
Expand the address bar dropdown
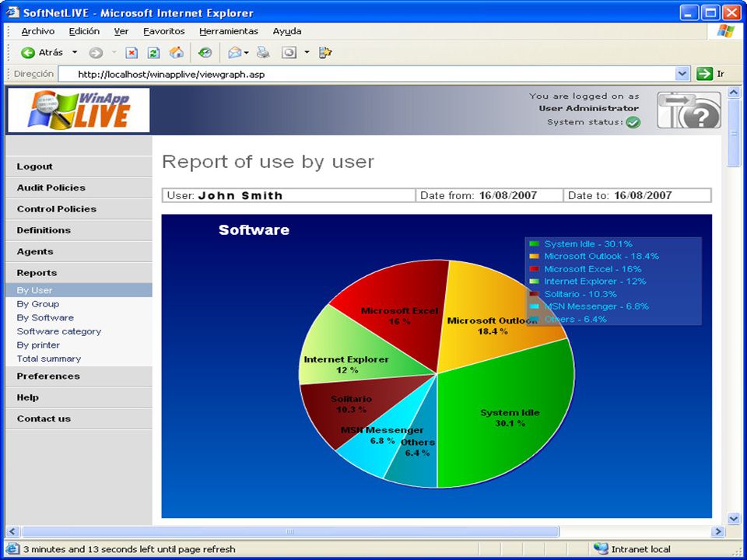[682, 74]
